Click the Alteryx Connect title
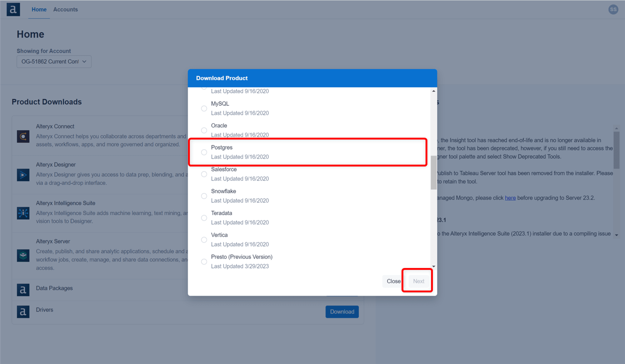Image resolution: width=625 pixels, height=364 pixels. point(55,126)
